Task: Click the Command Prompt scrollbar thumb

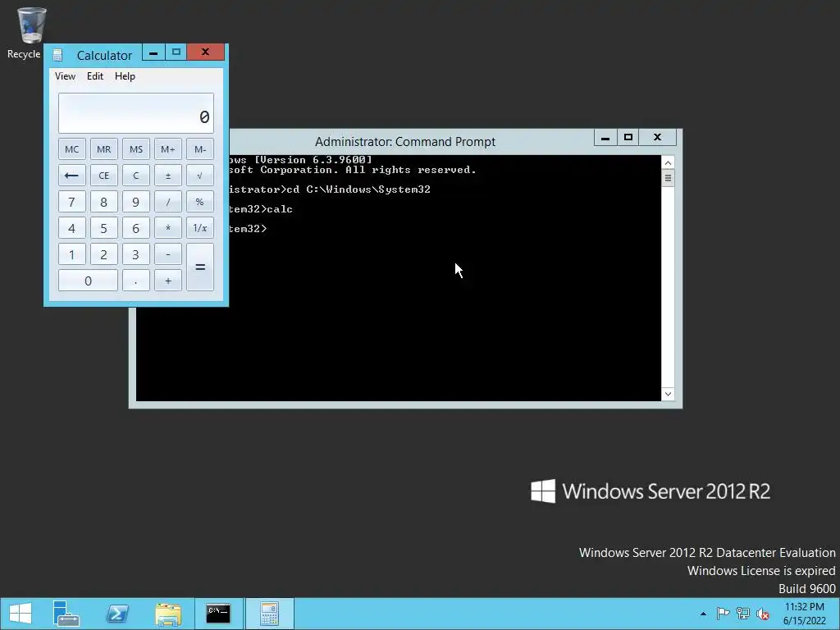Action: point(668,178)
